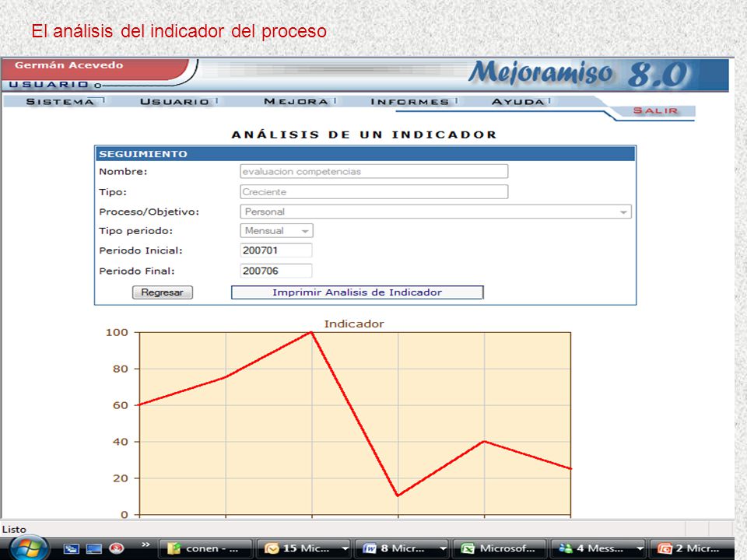Click the slide title about análisis del indicador
This screenshot has width=747, height=560.
point(179,31)
